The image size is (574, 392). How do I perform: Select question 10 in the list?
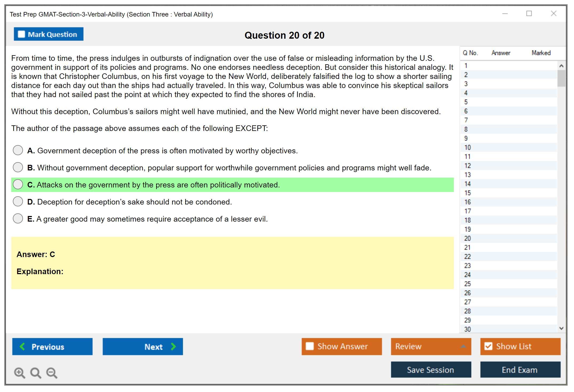pos(509,147)
